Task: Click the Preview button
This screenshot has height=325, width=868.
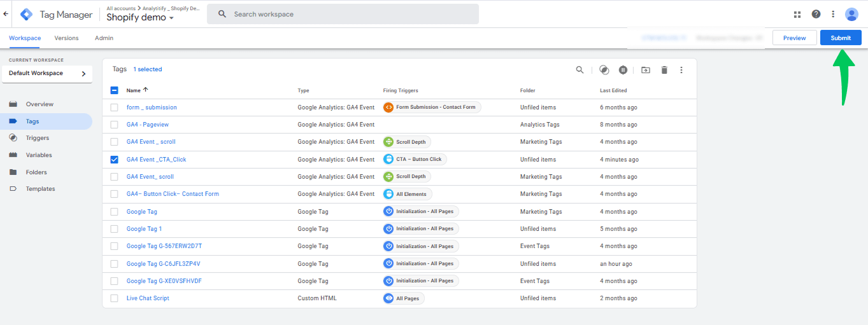Action: click(x=795, y=38)
